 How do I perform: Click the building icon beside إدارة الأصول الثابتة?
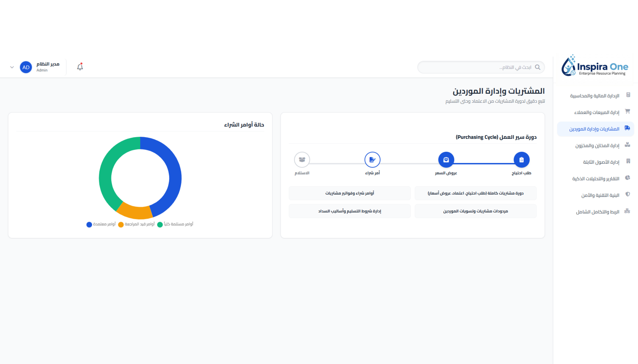(628, 161)
